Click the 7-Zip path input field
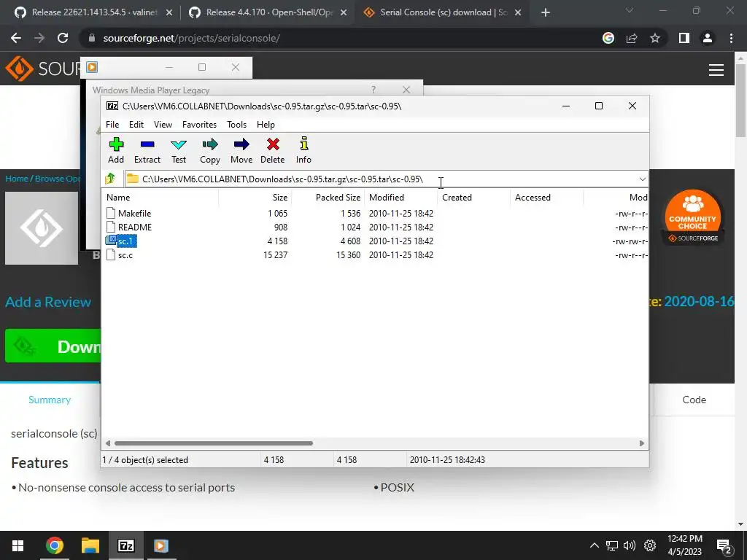The width and height of the screenshot is (747, 560). pyautogui.click(x=386, y=179)
